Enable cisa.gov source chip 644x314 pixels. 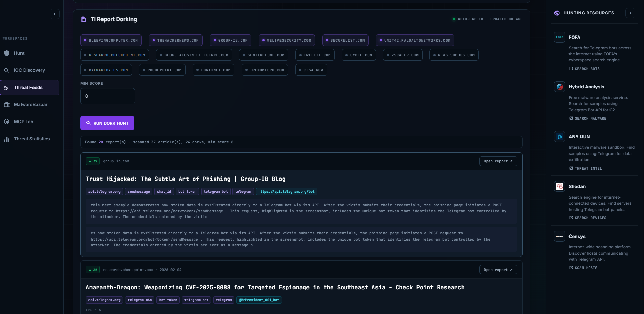pos(311,70)
